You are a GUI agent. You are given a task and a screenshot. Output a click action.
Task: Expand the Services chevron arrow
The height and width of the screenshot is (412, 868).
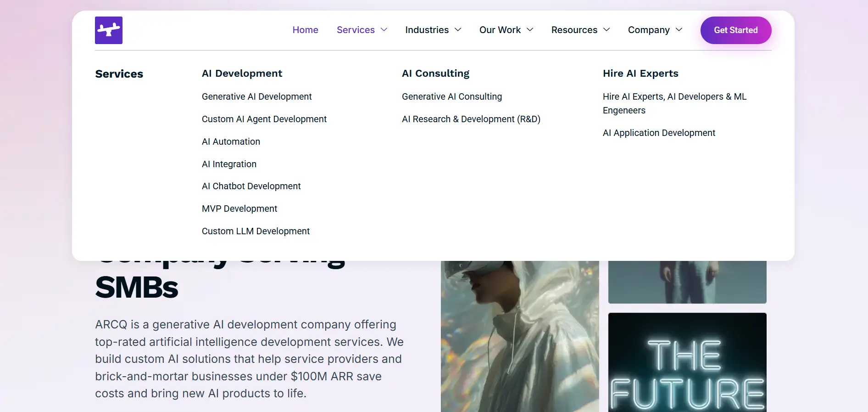pyautogui.click(x=384, y=30)
